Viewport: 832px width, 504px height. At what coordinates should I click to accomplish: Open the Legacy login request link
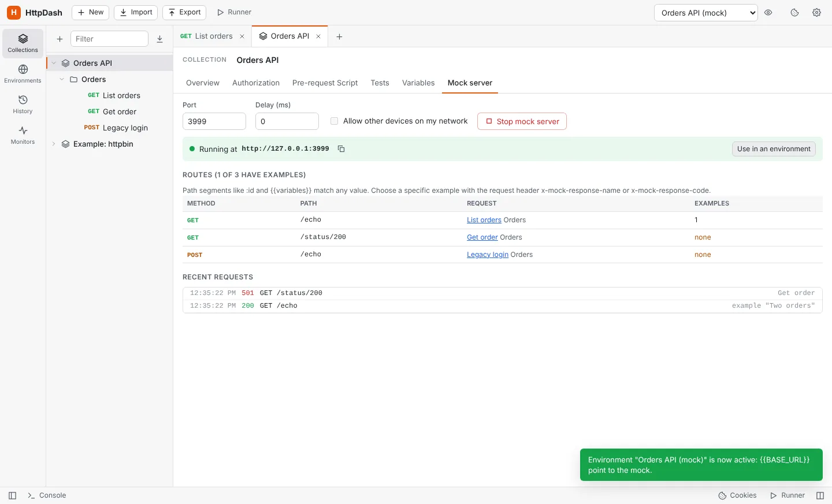488,255
